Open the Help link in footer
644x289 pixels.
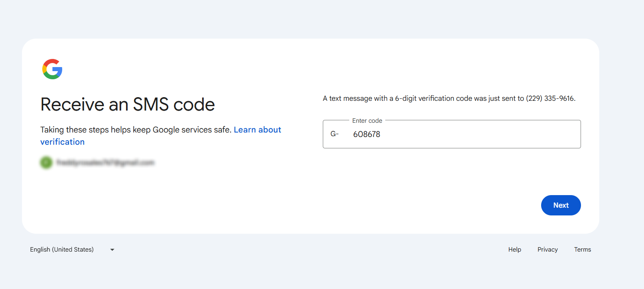pos(514,250)
